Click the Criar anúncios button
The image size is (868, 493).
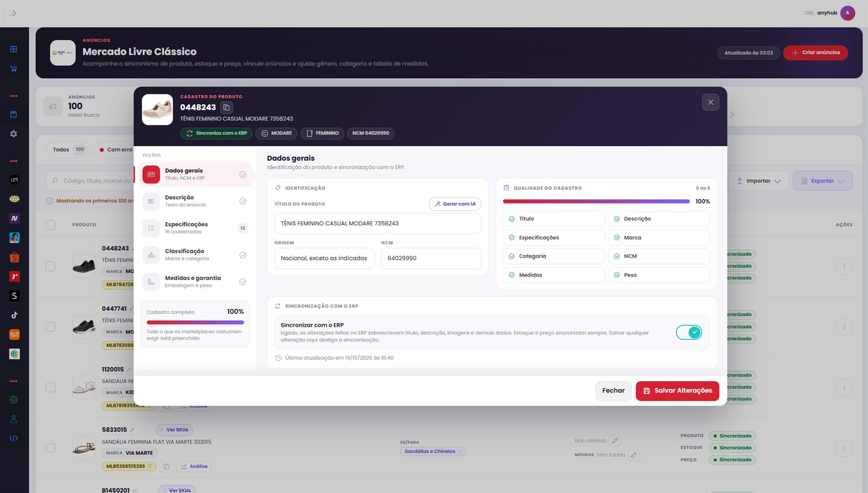click(x=815, y=53)
